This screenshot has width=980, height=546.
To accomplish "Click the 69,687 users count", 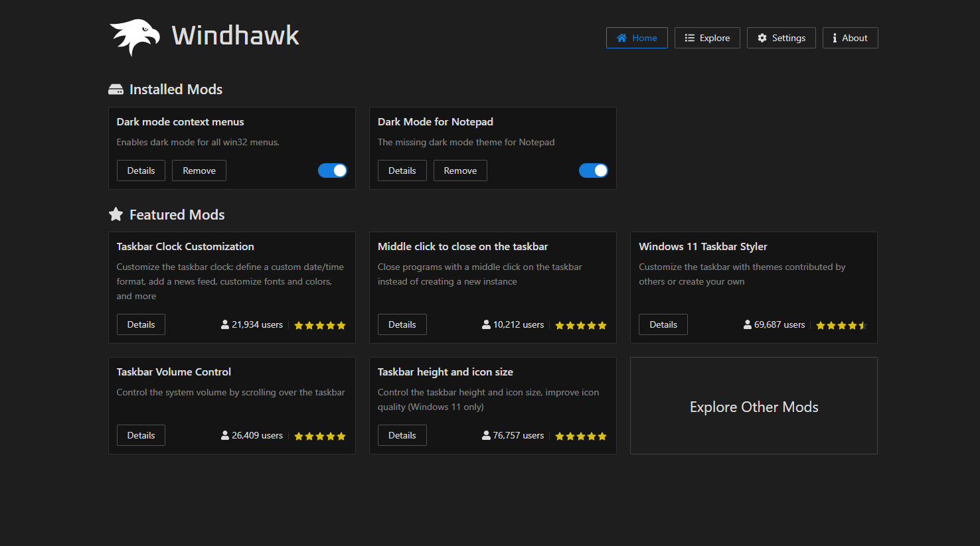I will (x=779, y=324).
